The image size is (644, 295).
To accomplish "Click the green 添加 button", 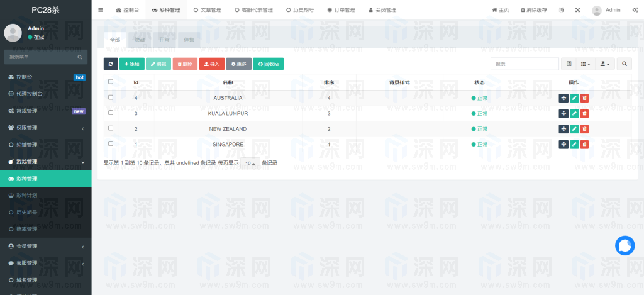I will 131,64.
